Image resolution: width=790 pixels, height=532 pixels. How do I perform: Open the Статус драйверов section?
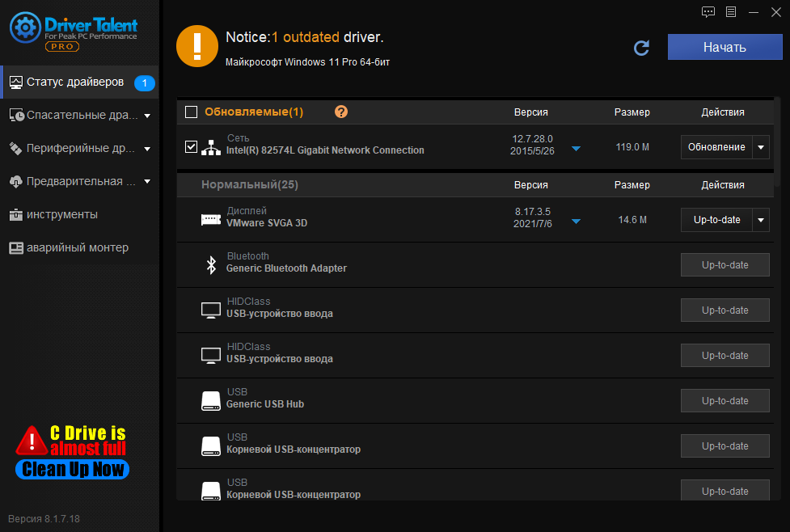74,82
